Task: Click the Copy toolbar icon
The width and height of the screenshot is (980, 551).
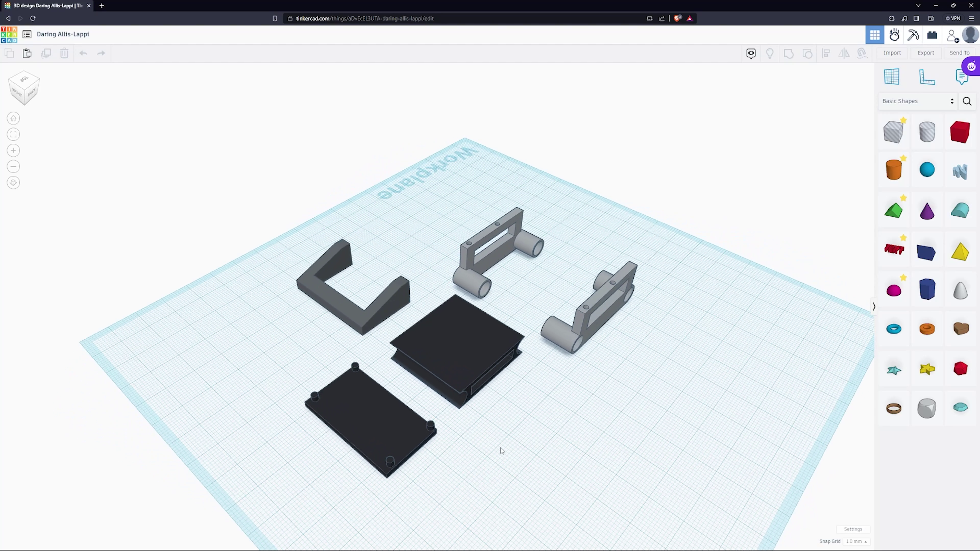Action: [9, 53]
